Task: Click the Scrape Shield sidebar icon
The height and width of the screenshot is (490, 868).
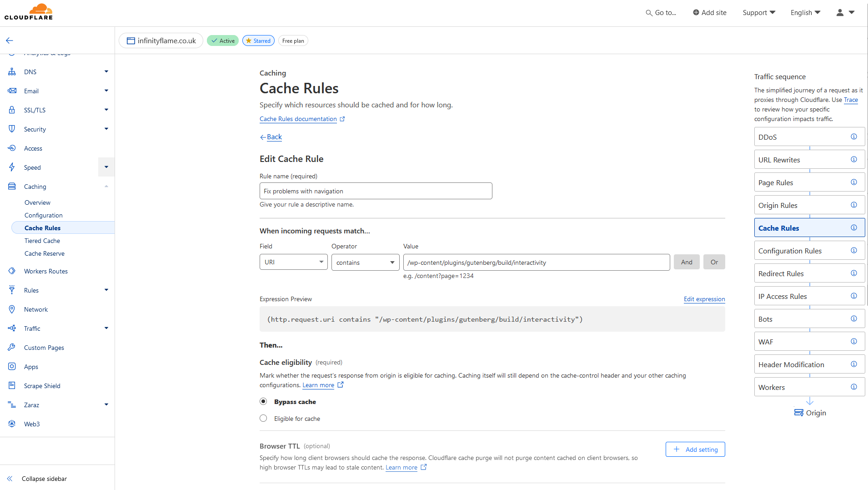Action: [x=12, y=386]
